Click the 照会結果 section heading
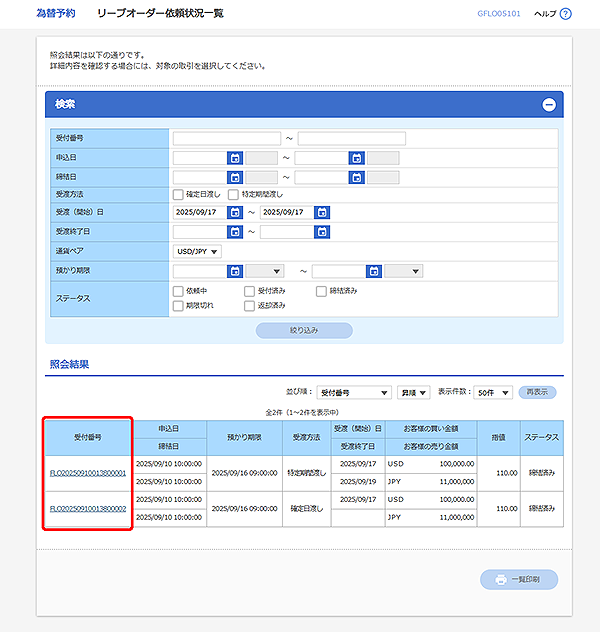Screen dimensions: 600x632 [x=69, y=364]
